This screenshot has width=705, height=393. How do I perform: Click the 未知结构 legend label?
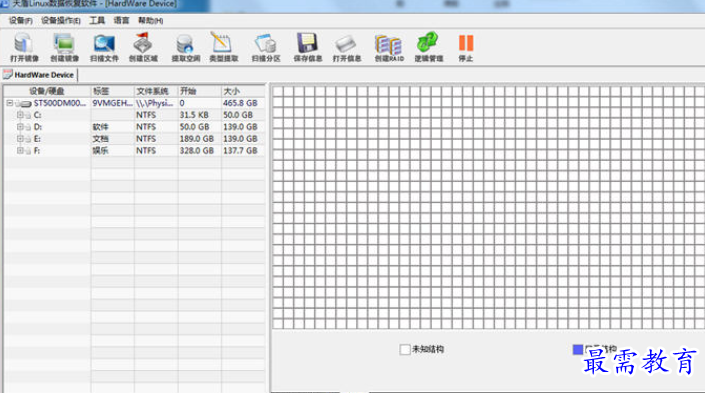tap(428, 349)
